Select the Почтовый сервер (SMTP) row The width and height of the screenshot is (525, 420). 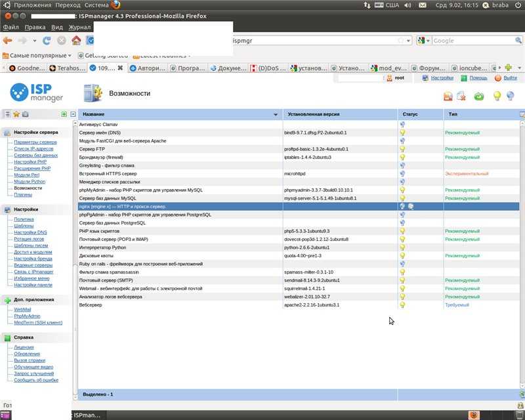point(299,280)
